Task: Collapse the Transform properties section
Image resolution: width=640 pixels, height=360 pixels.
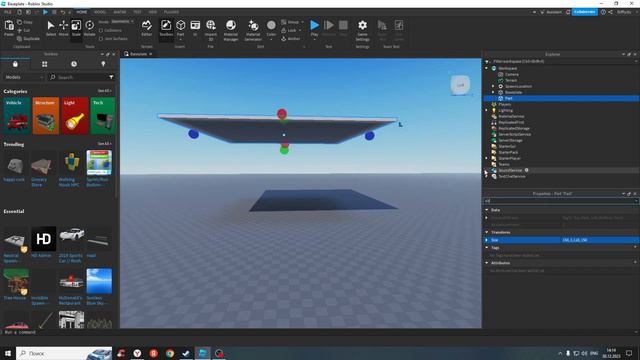Action: pos(487,232)
